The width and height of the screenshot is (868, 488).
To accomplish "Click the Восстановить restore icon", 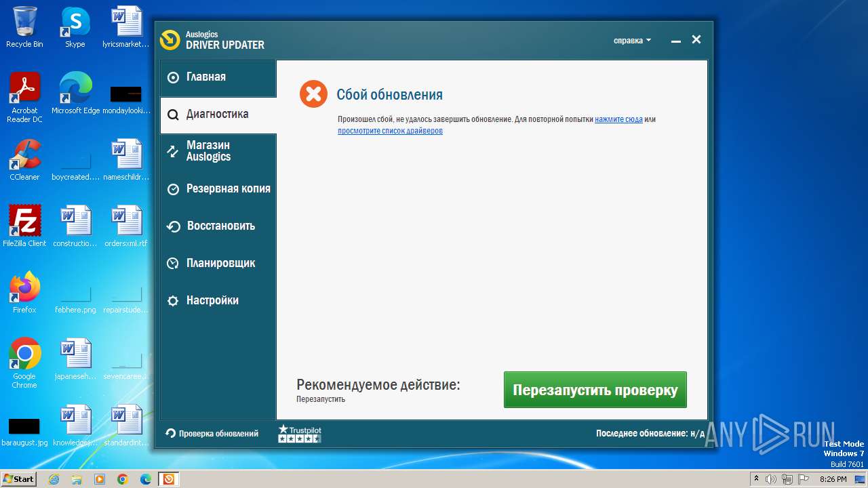I will coord(173,226).
